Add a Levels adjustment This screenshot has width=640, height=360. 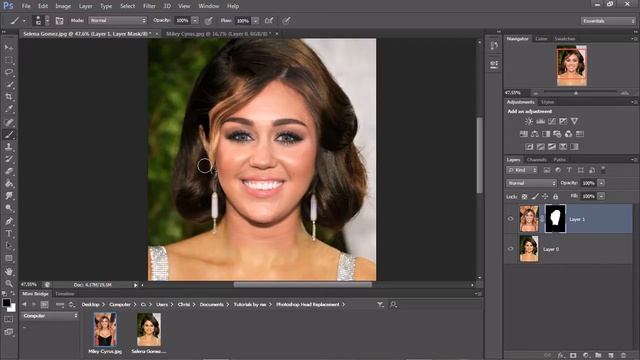(x=540, y=121)
